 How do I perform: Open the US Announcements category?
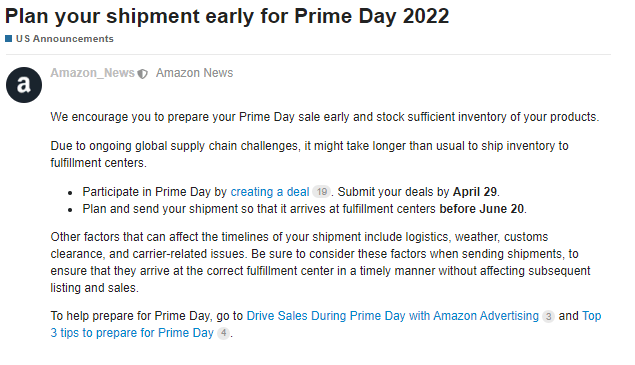pos(65,38)
